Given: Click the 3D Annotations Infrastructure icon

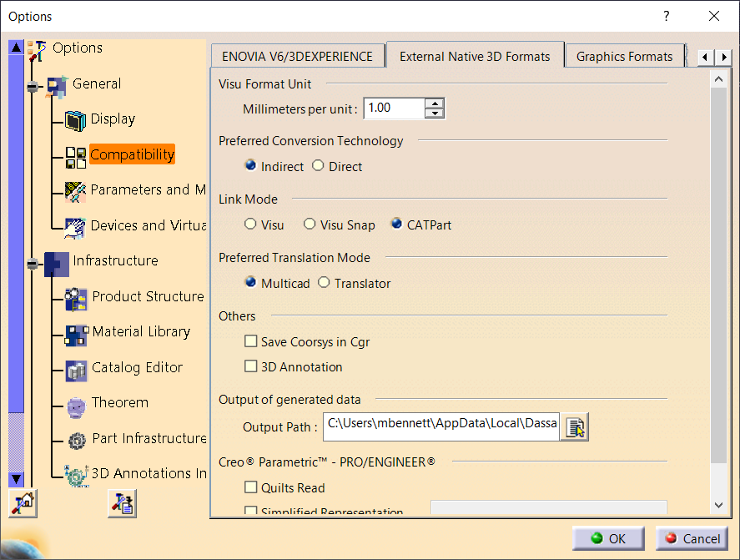Looking at the screenshot, I should pos(76,475).
